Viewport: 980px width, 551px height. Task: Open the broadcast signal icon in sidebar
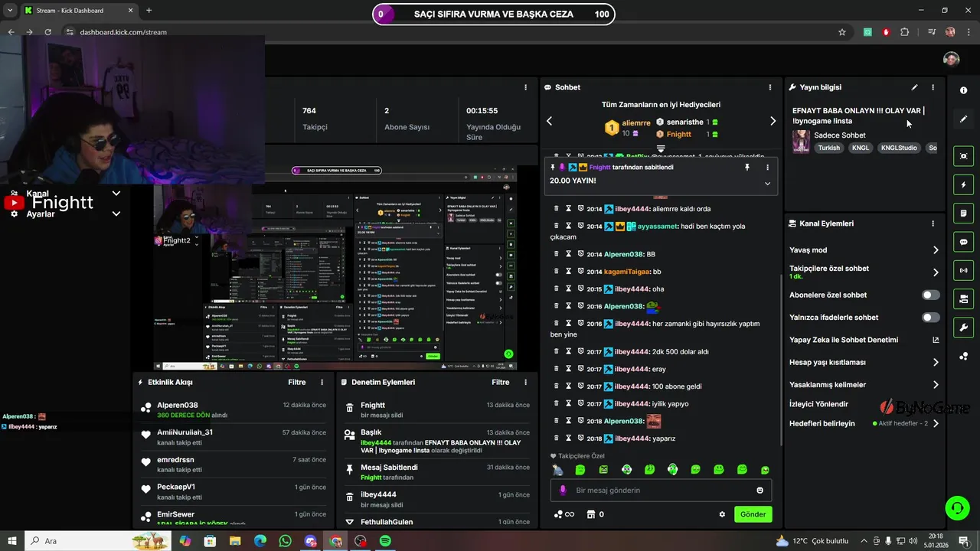pos(963,270)
